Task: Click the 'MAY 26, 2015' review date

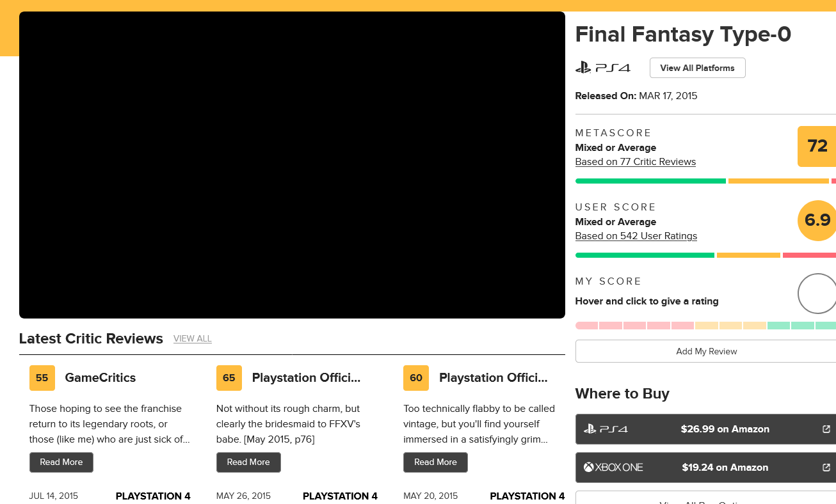Action: (244, 496)
